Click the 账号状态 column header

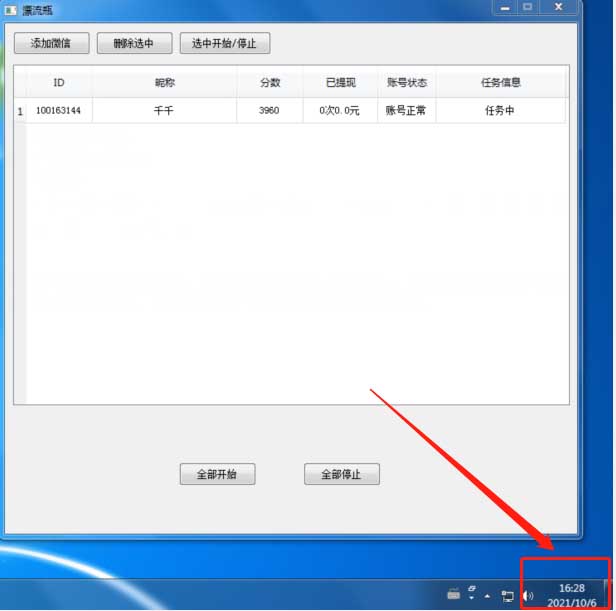406,83
